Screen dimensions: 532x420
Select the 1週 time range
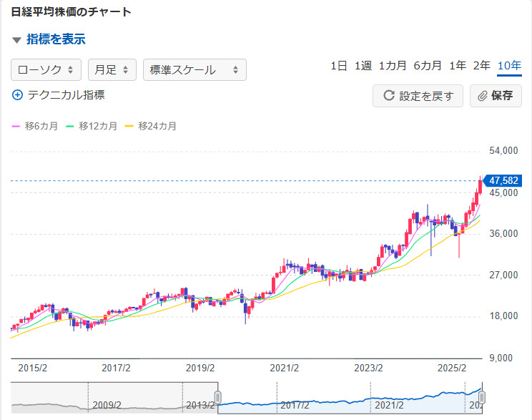coord(363,66)
